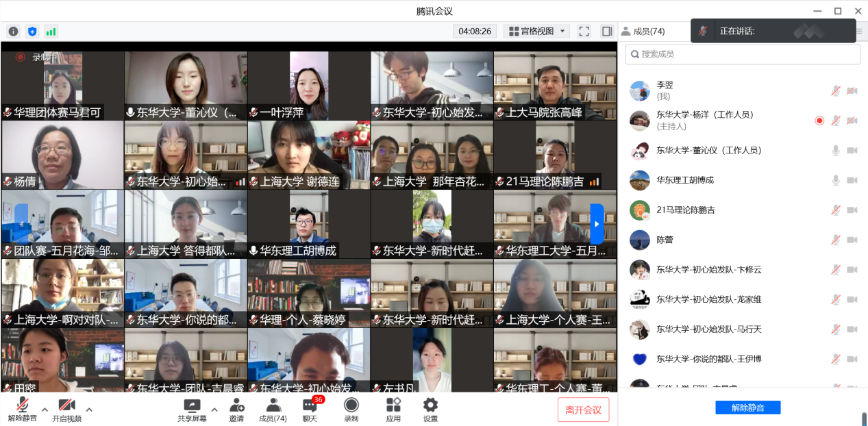Check the green network signal icon
Viewport: 868px width, 426px height.
coord(51,32)
